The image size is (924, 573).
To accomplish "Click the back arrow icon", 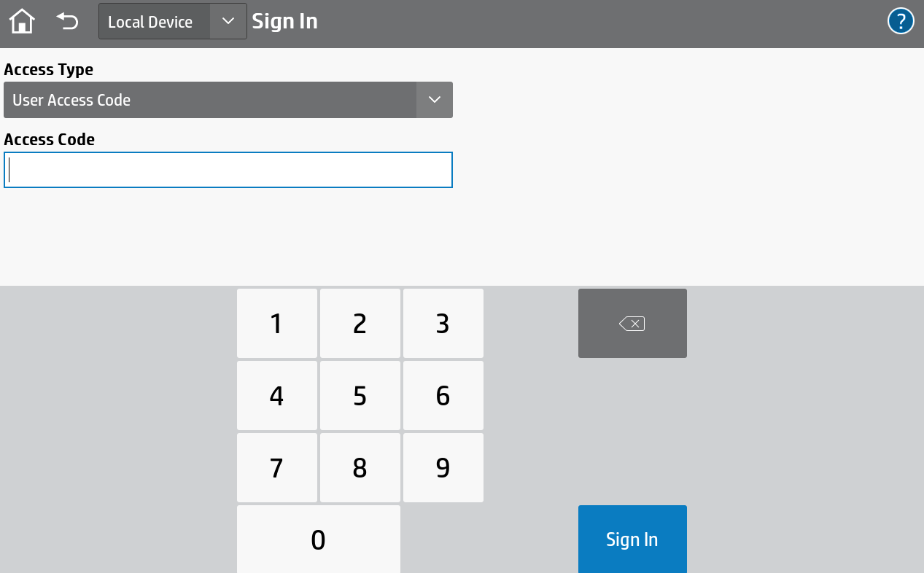I will (67, 22).
